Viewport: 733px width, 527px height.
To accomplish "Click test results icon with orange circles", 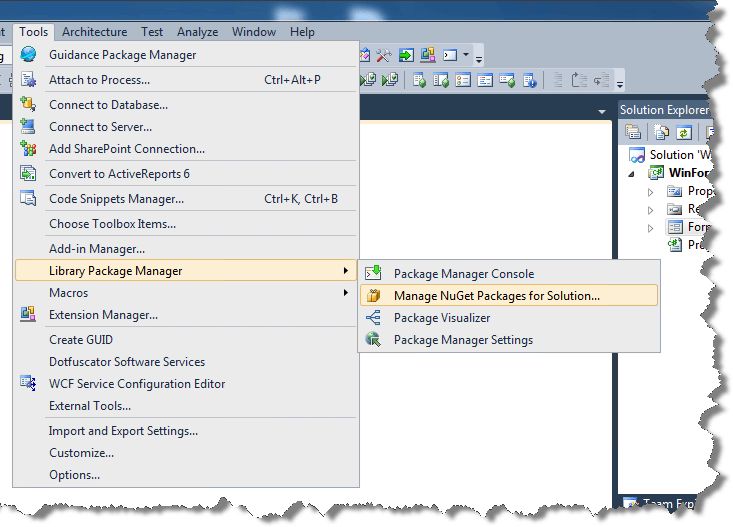I will point(462,80).
